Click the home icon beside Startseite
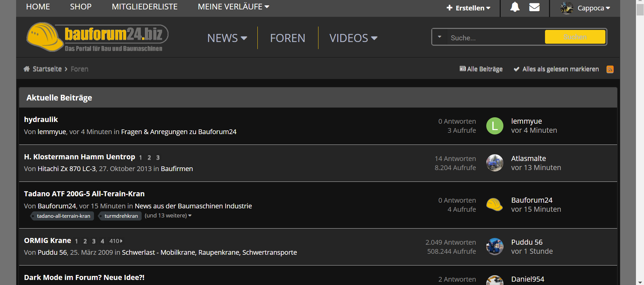The image size is (644, 285). click(27, 69)
